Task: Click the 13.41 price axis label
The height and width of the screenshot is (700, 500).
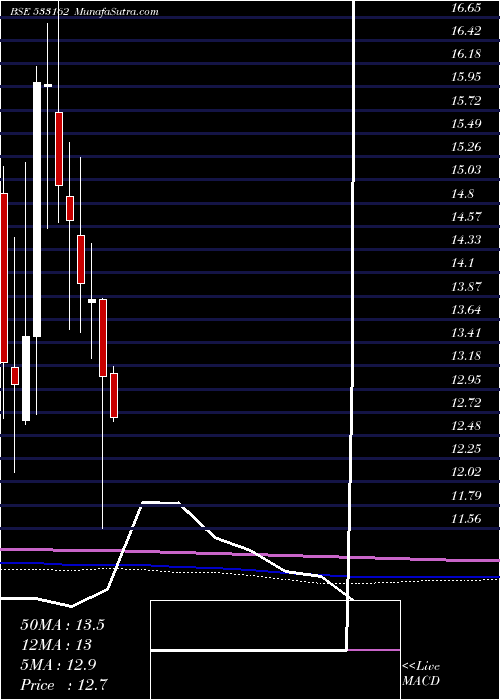Action: 466,333
